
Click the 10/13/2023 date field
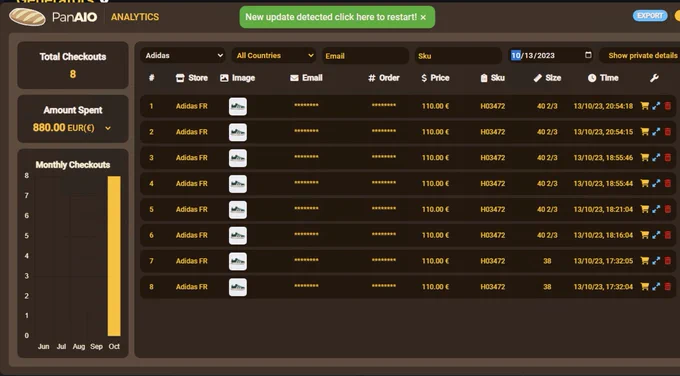tap(551, 56)
